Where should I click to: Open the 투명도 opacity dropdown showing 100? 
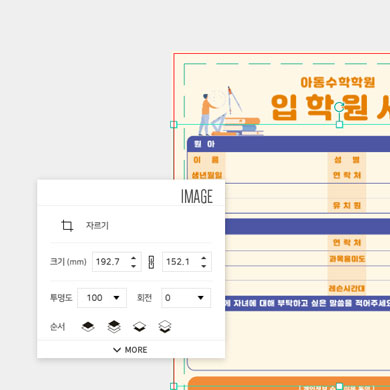pos(102,298)
